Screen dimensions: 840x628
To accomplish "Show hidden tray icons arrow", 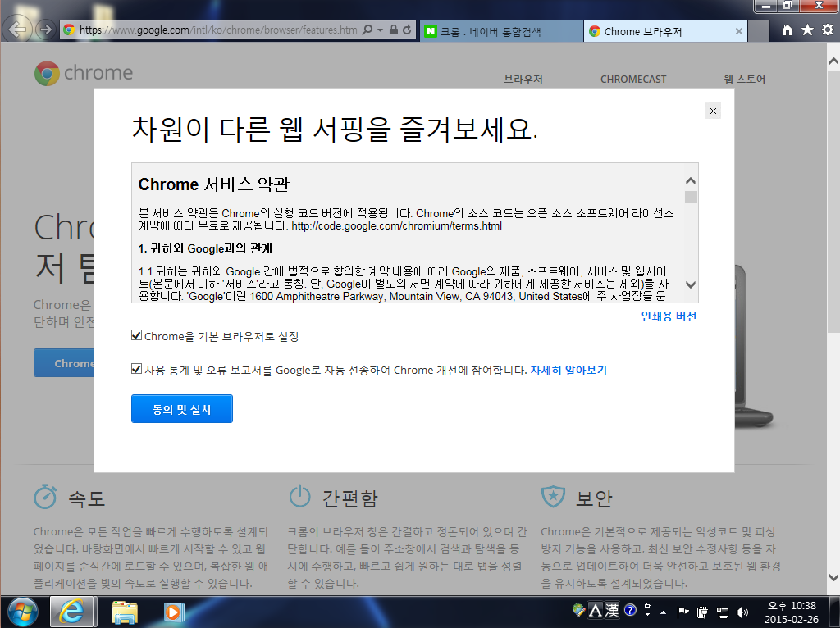I will 663,612.
